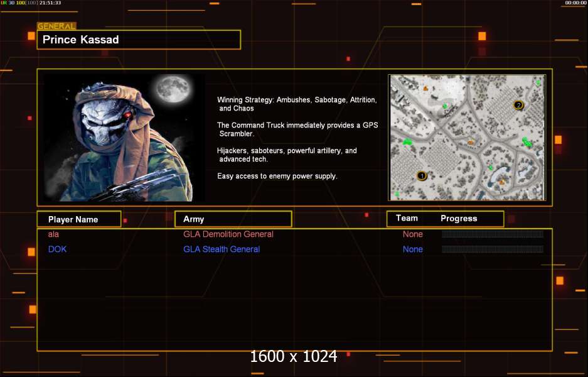
Task: Click GLA Demolition General army text
Action: [x=228, y=234]
